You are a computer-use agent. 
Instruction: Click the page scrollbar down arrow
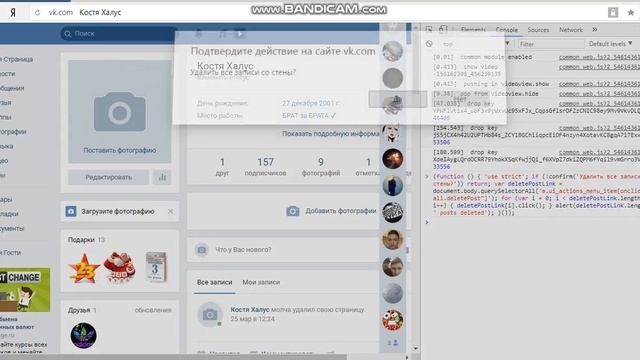click(x=416, y=349)
